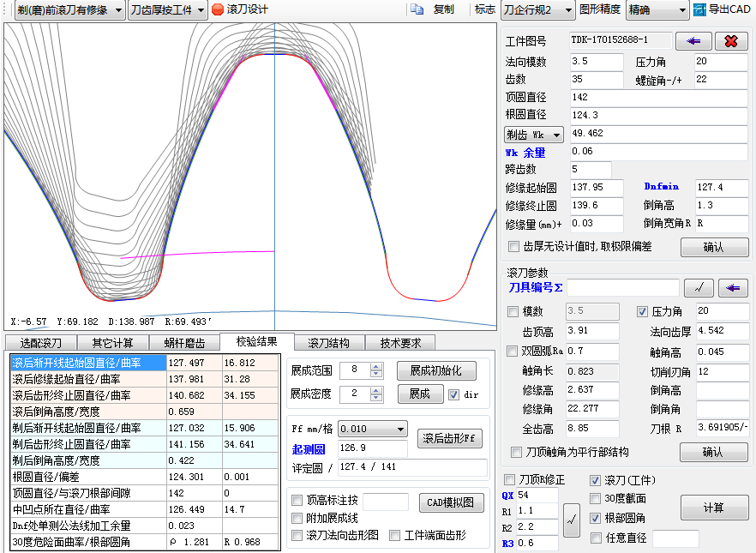Click the red X delete button
Image resolution: width=756 pixels, height=553 pixels.
pyautogui.click(x=731, y=41)
